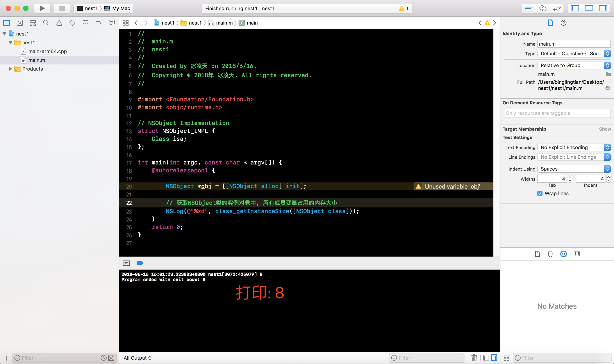Viewport: 614px width, 364px height.
Task: Expand the Products folder
Action: pyautogui.click(x=10, y=69)
